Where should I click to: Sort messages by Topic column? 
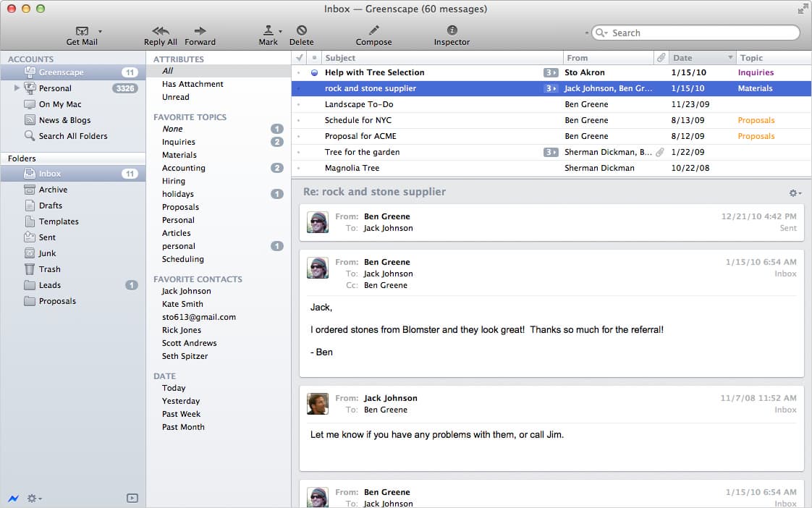coord(774,57)
